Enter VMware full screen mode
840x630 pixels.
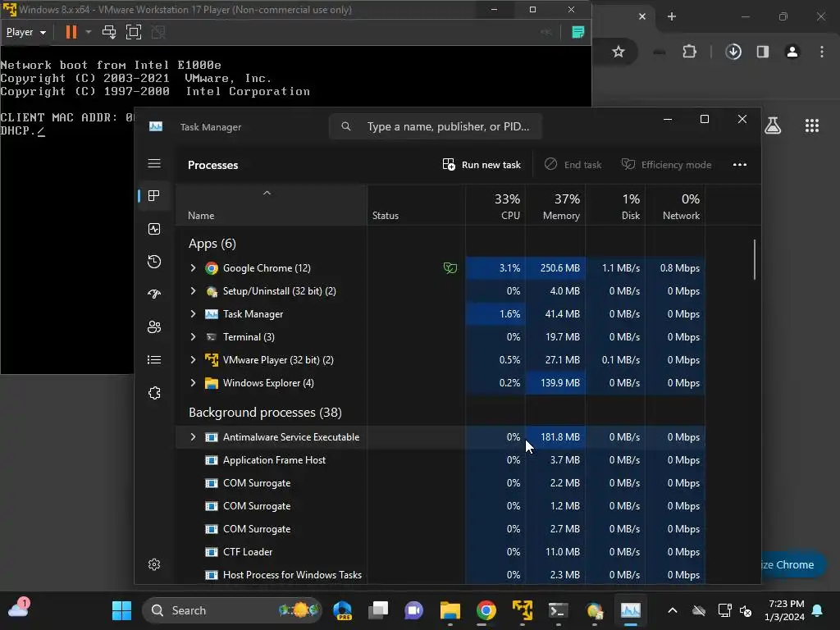click(x=134, y=32)
